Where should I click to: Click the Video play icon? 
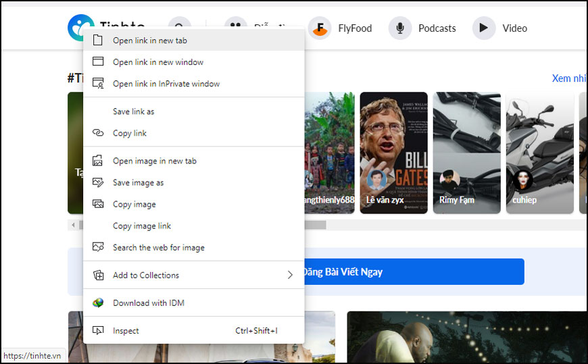click(x=484, y=28)
